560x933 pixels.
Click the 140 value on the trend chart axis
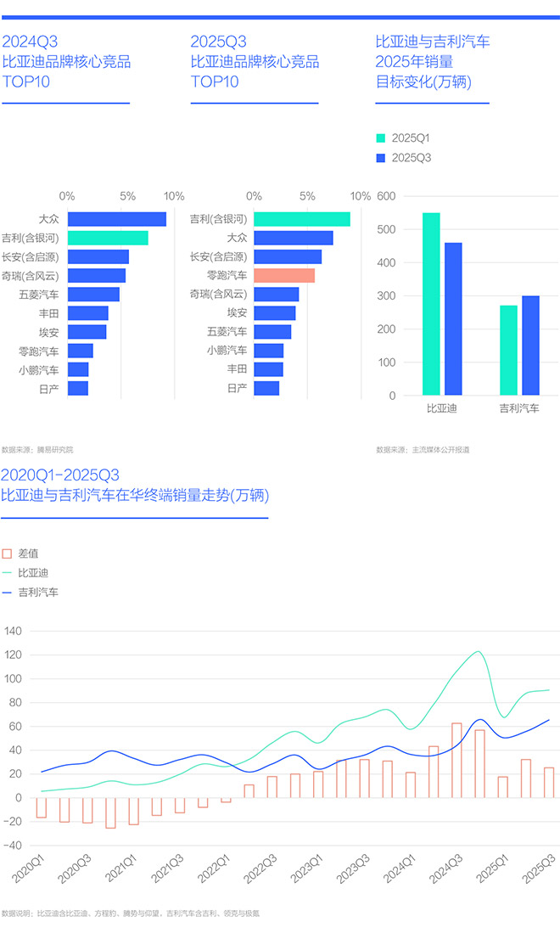click(x=13, y=632)
